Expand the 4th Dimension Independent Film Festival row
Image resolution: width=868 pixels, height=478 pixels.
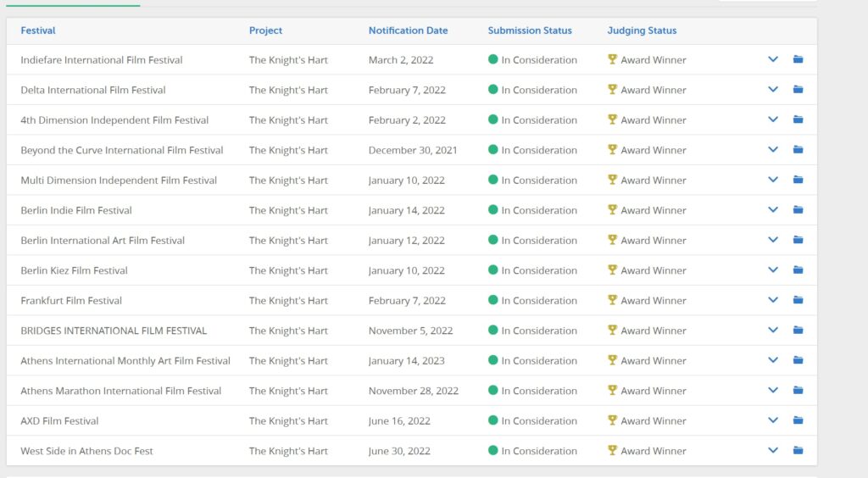coord(773,119)
